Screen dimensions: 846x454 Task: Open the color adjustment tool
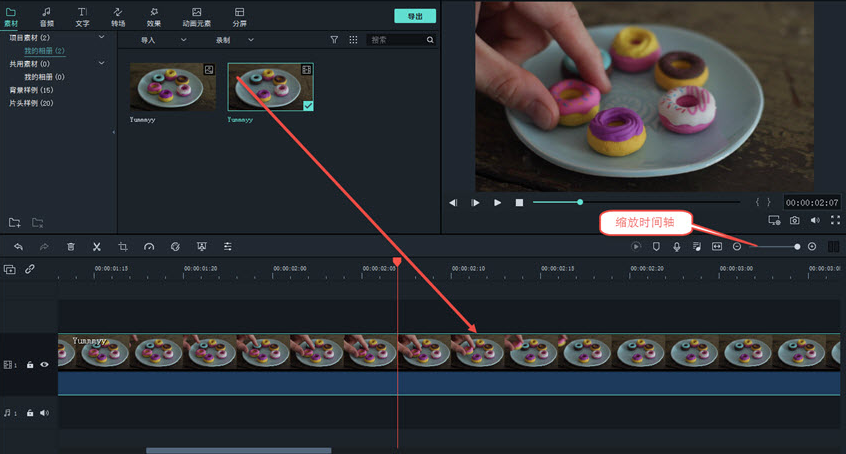[175, 247]
